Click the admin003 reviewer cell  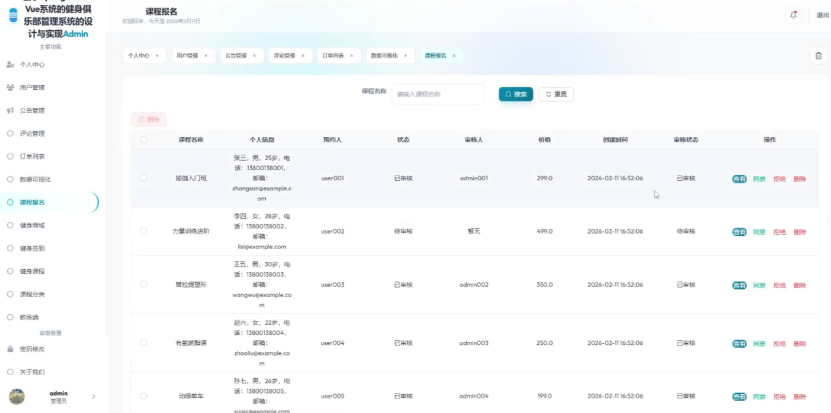pos(474,343)
